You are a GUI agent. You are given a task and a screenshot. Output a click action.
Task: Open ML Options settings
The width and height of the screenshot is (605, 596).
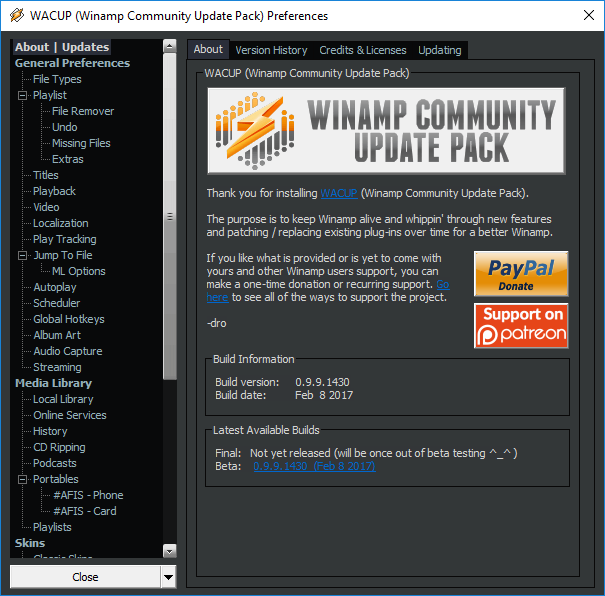79,272
